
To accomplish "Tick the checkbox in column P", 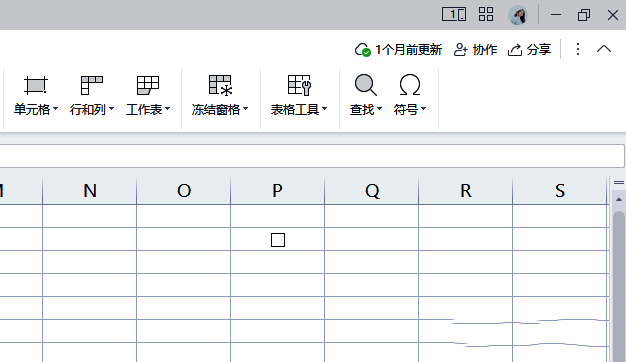I will click(x=278, y=240).
